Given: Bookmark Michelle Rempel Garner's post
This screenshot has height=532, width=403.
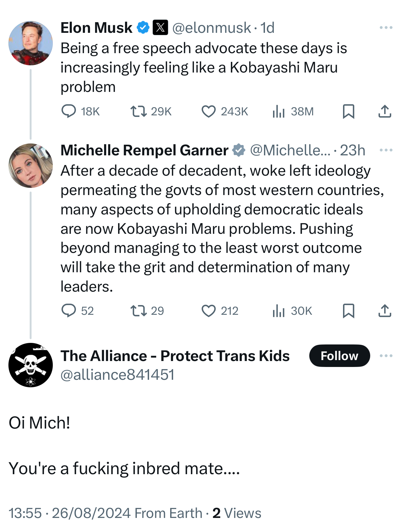Looking at the screenshot, I should [348, 311].
